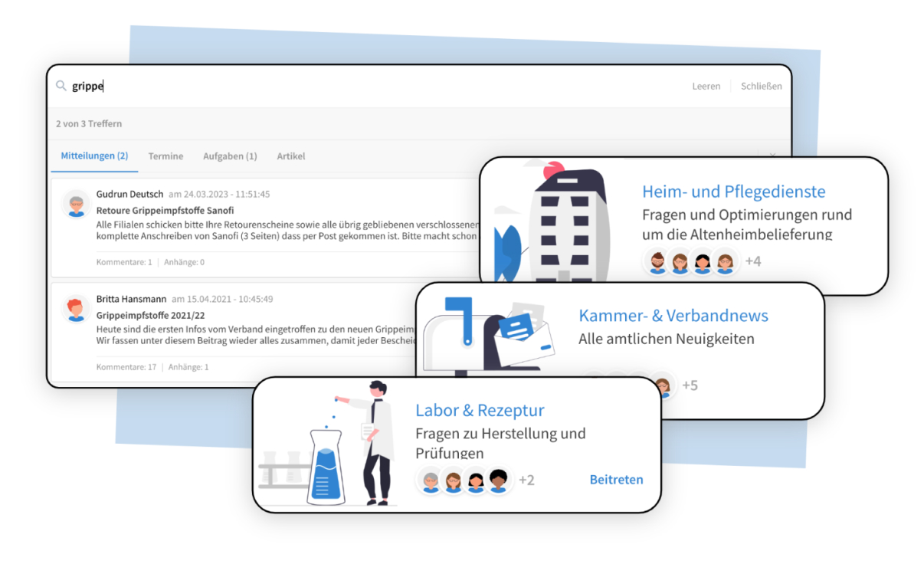
Task: Switch to the Artikel tab
Action: 291,156
